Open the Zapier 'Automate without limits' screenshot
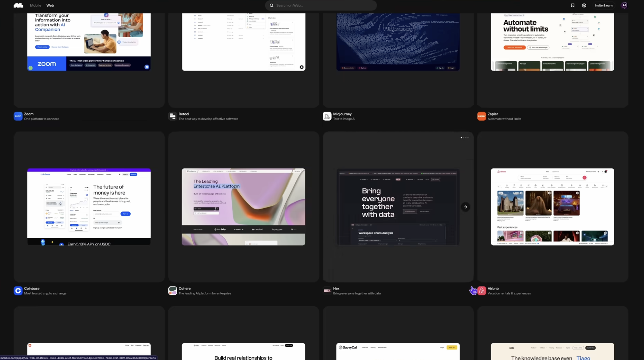 553,42
